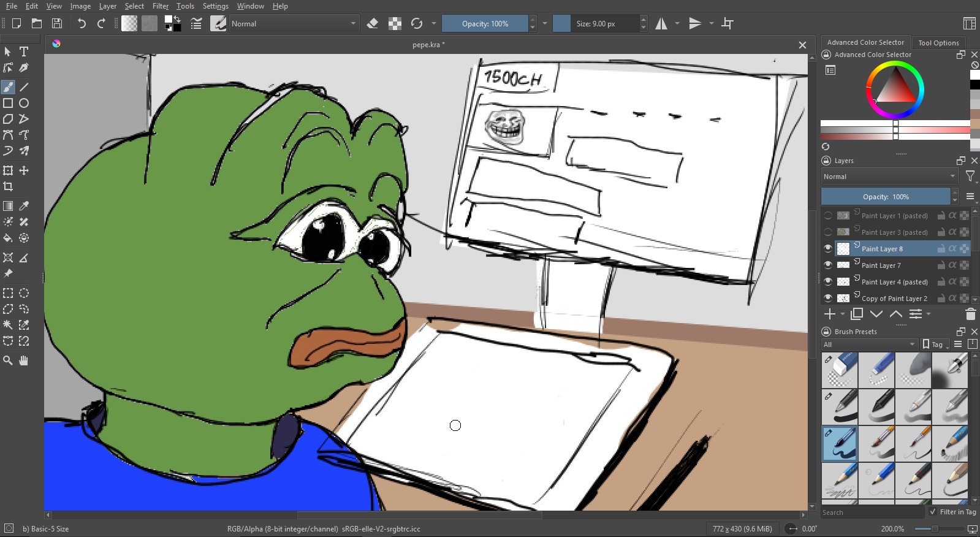Switch to the Advanced Color Selector tab
The image size is (980, 537).
[865, 42]
